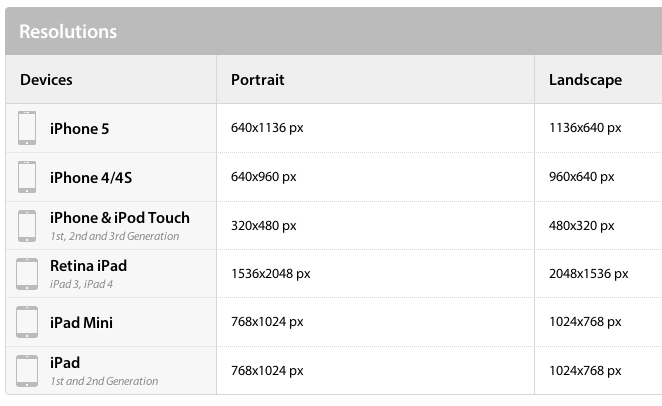
Task: Select the iPhone 5 label
Action: tap(79, 129)
